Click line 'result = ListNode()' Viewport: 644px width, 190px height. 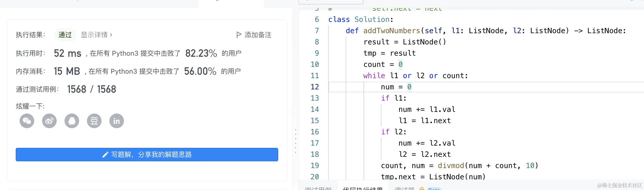point(405,42)
